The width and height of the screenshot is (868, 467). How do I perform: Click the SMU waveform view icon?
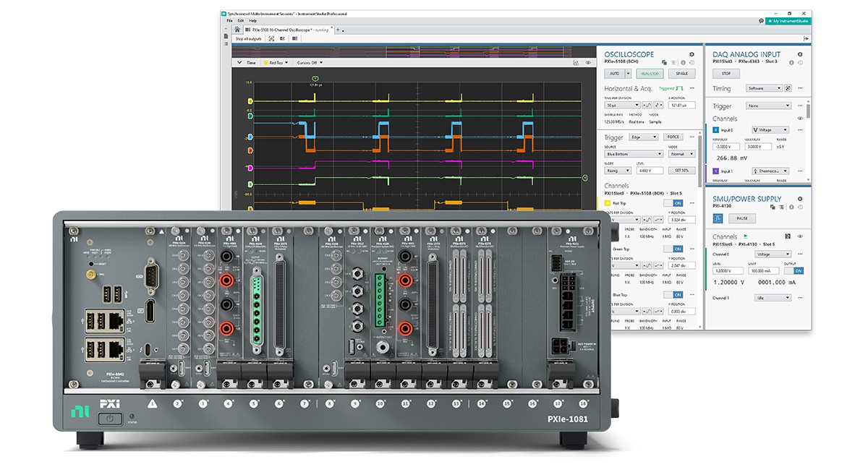718,218
